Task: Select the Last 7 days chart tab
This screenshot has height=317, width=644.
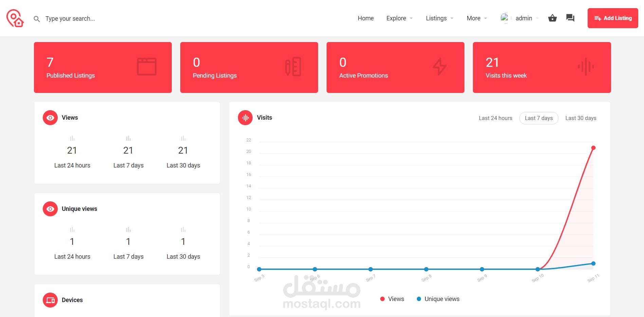Action: click(539, 118)
